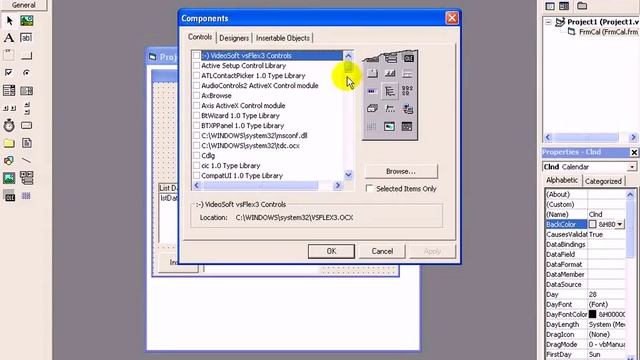Open the Insertable Objects tab
This screenshot has height=360, width=640.
283,38
